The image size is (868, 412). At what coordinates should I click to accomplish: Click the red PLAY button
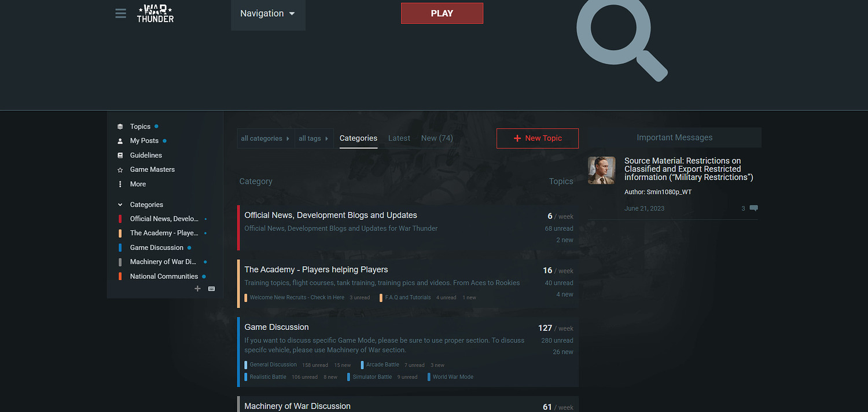point(442,13)
